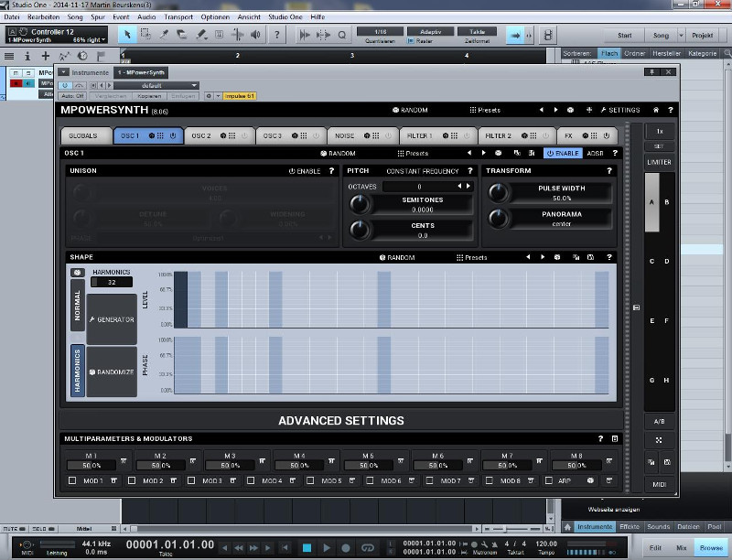
Task: Click the dice icon on OSC 2 tab
Action: [223, 135]
